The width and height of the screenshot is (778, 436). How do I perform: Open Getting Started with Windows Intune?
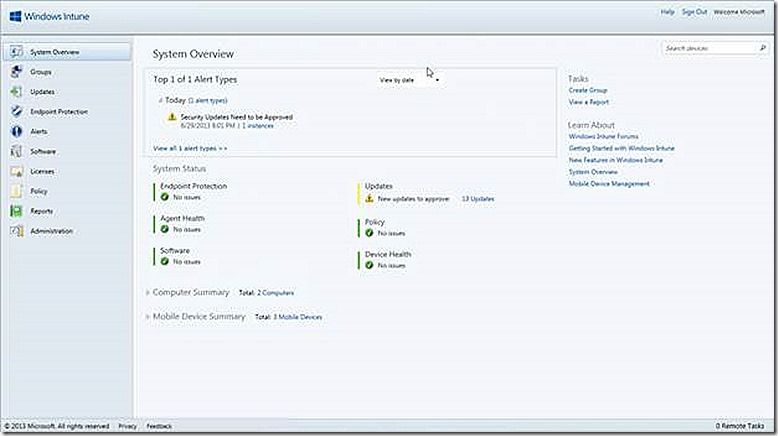622,148
